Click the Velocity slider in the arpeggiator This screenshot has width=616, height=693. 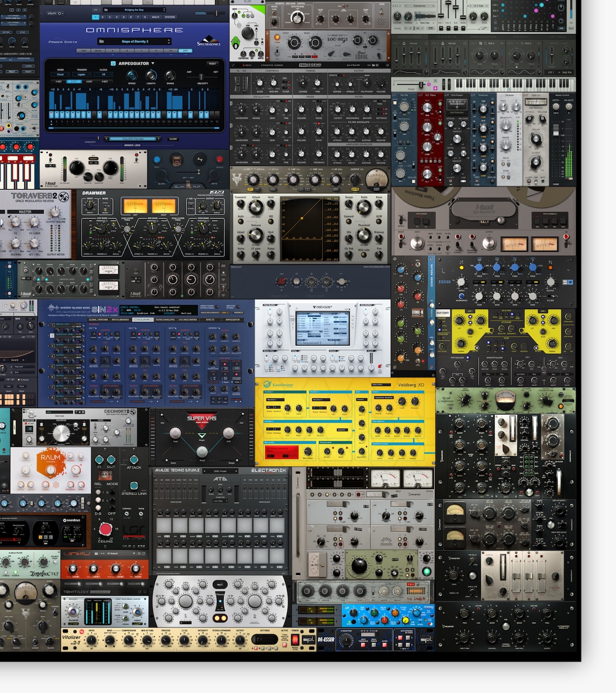pos(201,76)
